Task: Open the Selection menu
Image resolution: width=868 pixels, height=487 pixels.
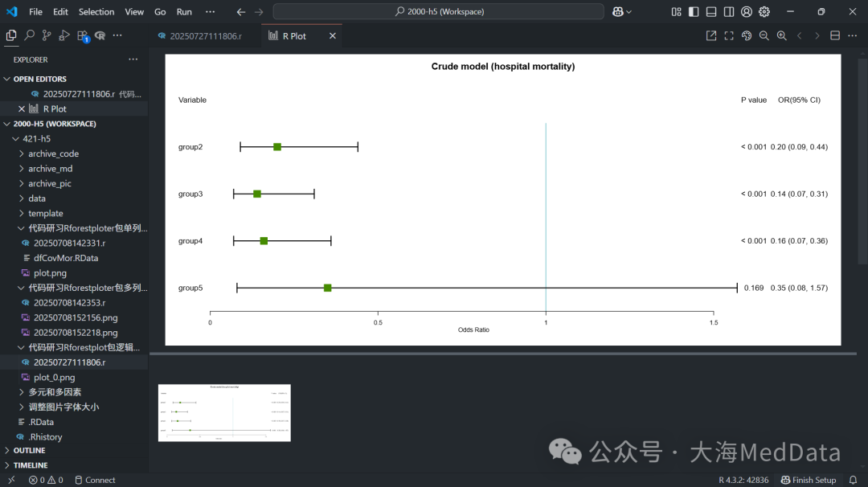Action: 96,11
